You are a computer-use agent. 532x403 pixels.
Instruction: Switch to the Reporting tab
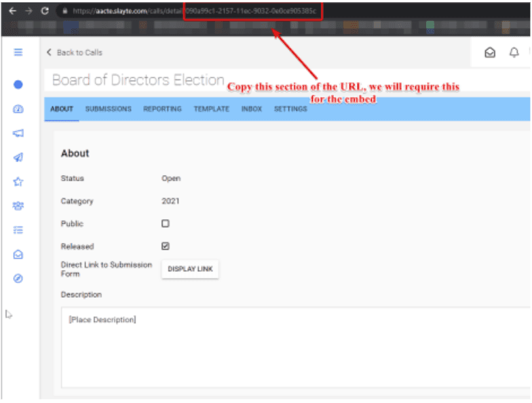pyautogui.click(x=162, y=109)
